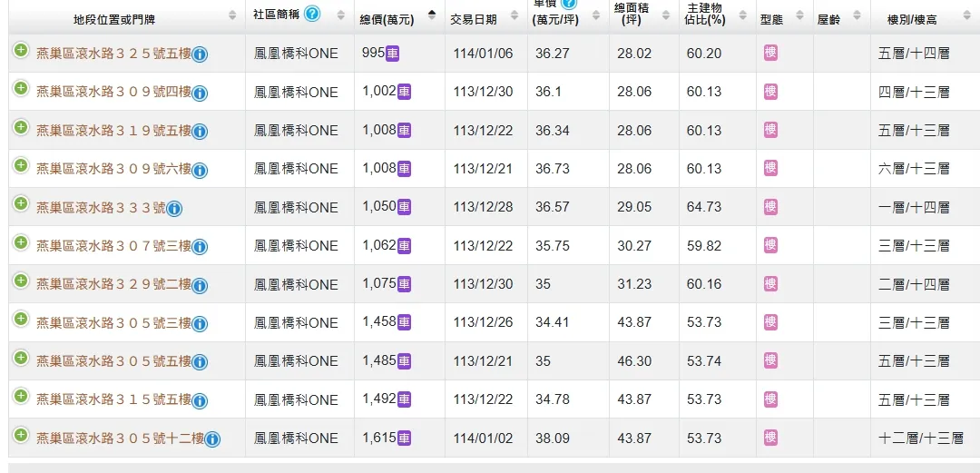Click info icon beside 滾水路333號
Viewport: 980px width, 473px height.
(x=174, y=209)
